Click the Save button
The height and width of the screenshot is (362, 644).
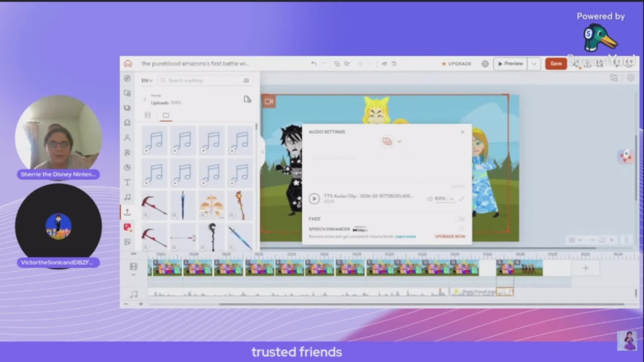556,64
